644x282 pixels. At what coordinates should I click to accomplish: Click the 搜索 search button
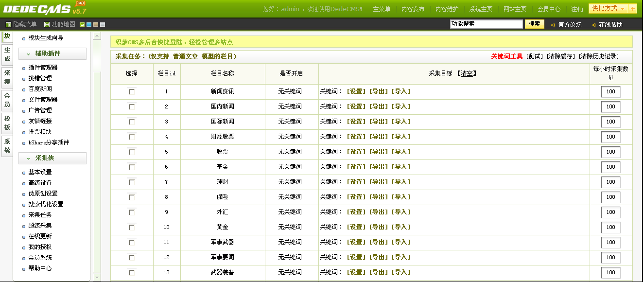click(x=534, y=24)
